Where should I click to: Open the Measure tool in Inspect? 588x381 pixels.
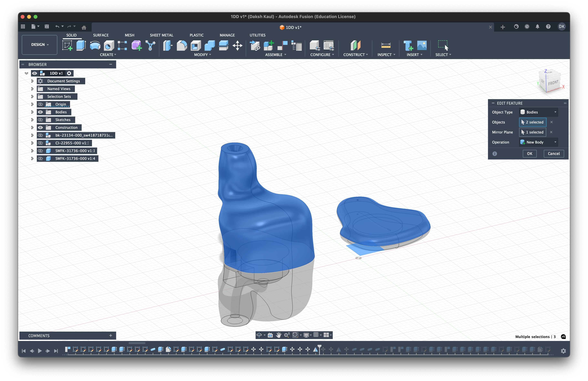pos(386,46)
